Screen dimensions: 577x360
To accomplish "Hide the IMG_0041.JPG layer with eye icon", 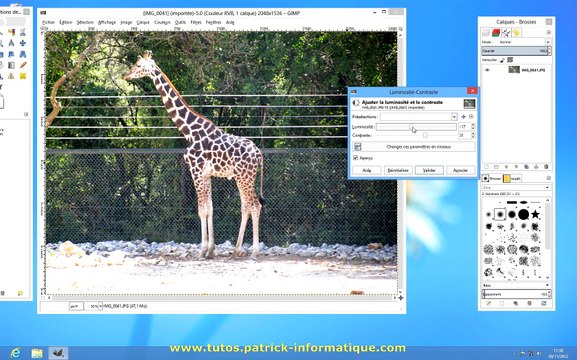I will pos(487,70).
